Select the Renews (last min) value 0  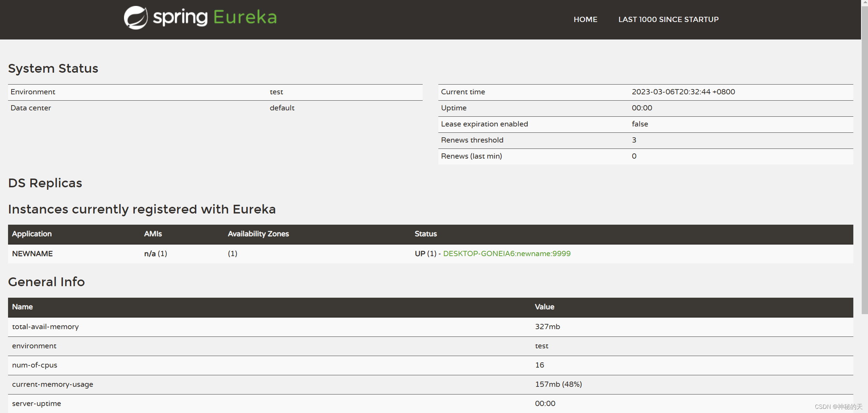(x=634, y=156)
